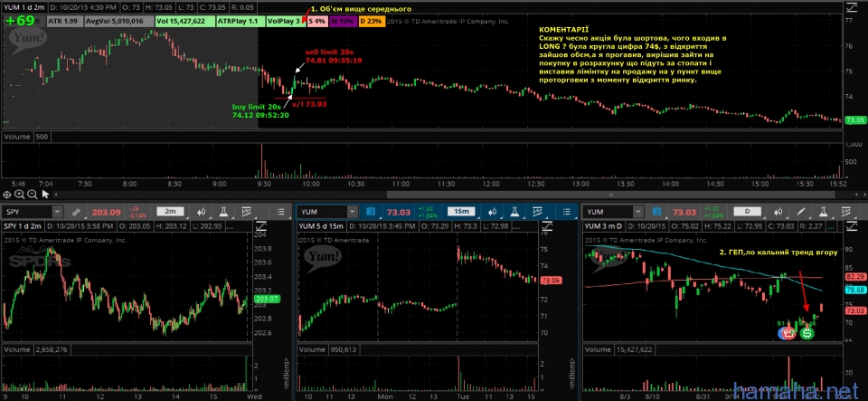868x401 pixels.
Task: Open studies flask icon in YUM daily panel
Action: pyautogui.click(x=822, y=212)
